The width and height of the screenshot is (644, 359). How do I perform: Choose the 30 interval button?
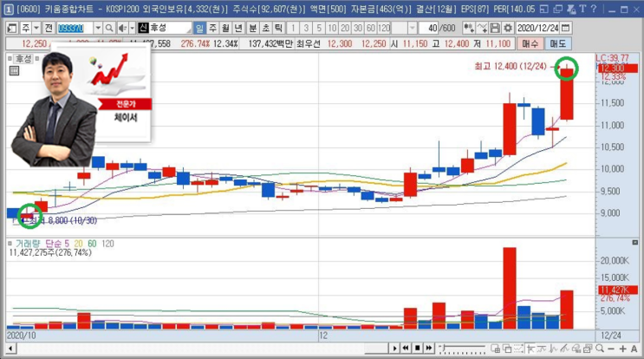pos(358,28)
